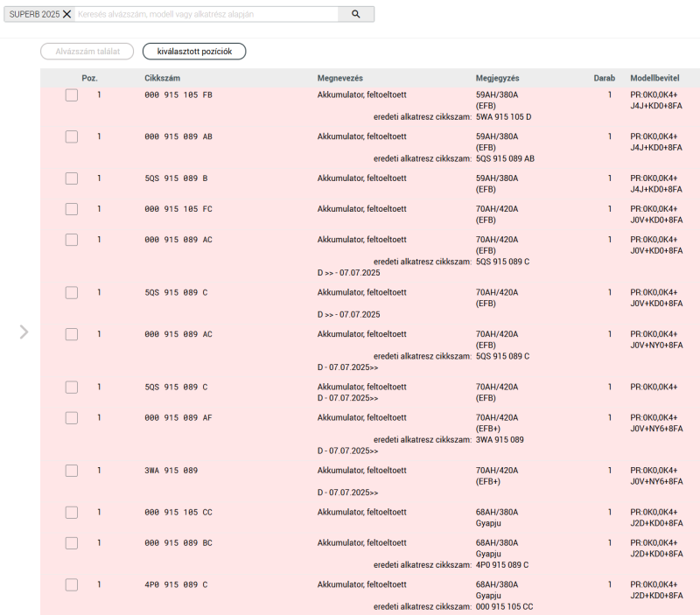Open the kiválasztott pozíciók tab
This screenshot has width=700, height=615.
coord(194,52)
